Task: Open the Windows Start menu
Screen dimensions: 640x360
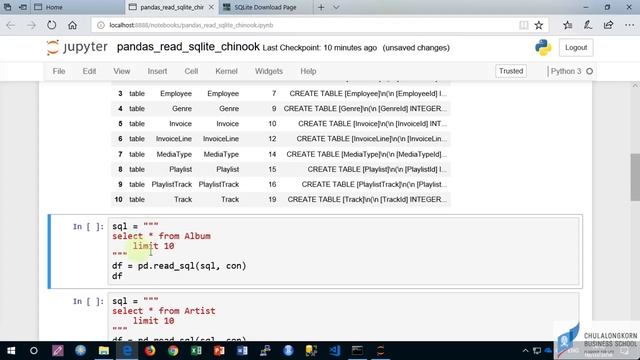Action: coord(11,351)
